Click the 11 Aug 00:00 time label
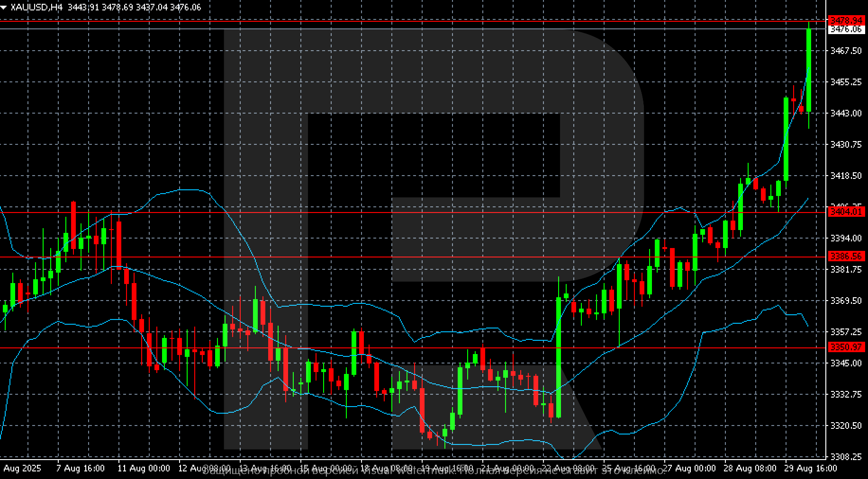 [144, 469]
